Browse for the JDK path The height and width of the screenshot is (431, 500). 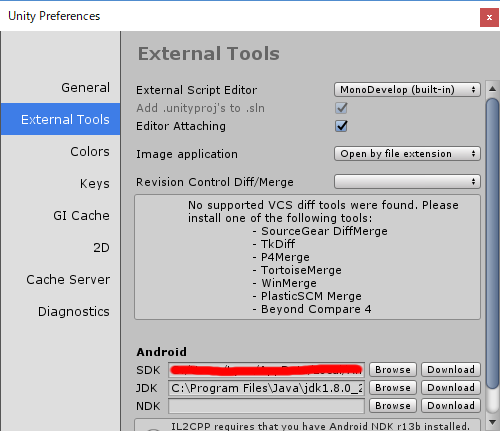coord(393,388)
